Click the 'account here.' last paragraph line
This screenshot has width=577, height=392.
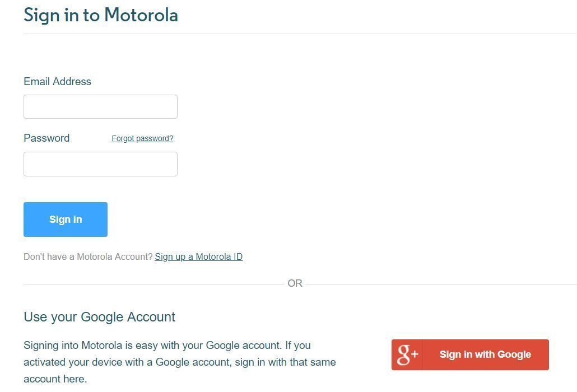click(55, 379)
